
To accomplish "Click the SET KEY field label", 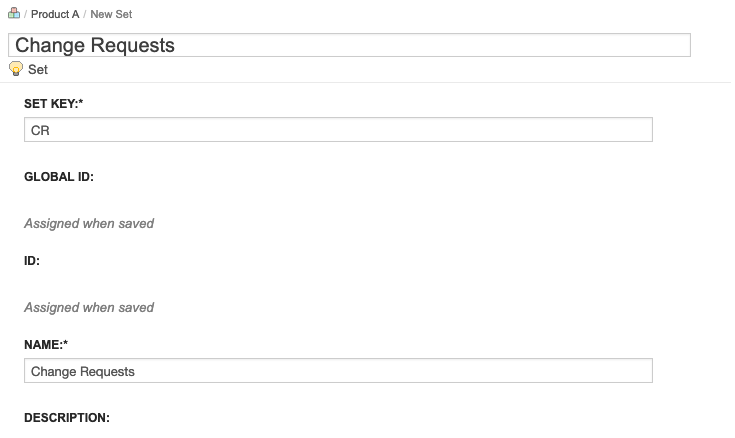I will tap(51, 104).
